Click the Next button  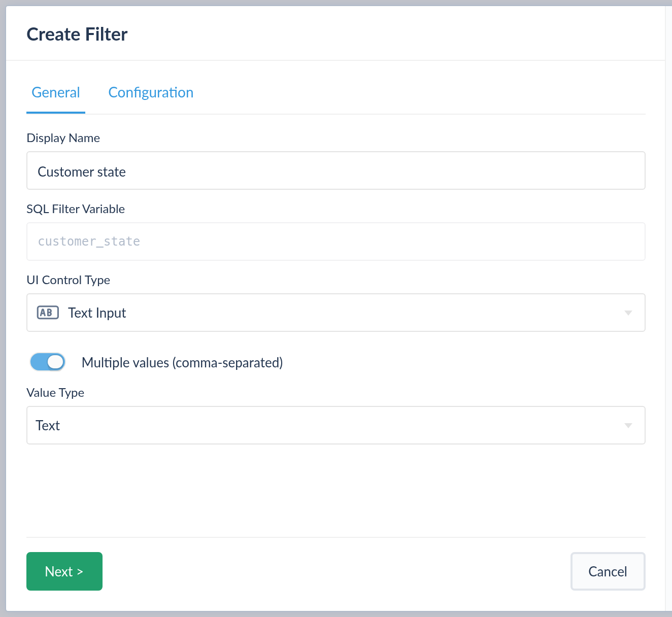point(64,571)
